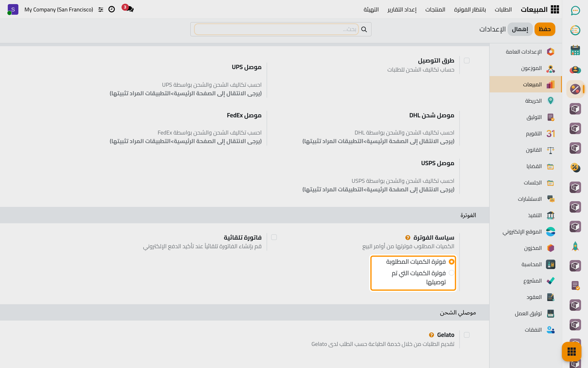Open المخزون settings section

click(526, 248)
